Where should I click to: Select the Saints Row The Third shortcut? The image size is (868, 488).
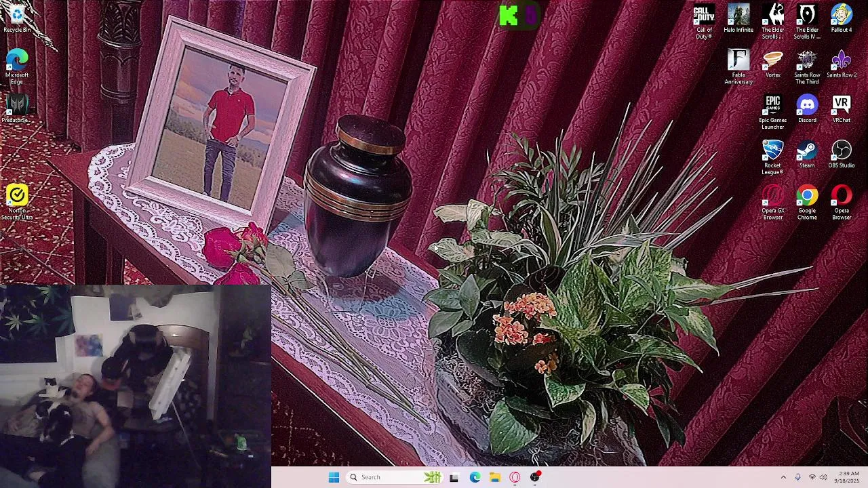tap(807, 67)
